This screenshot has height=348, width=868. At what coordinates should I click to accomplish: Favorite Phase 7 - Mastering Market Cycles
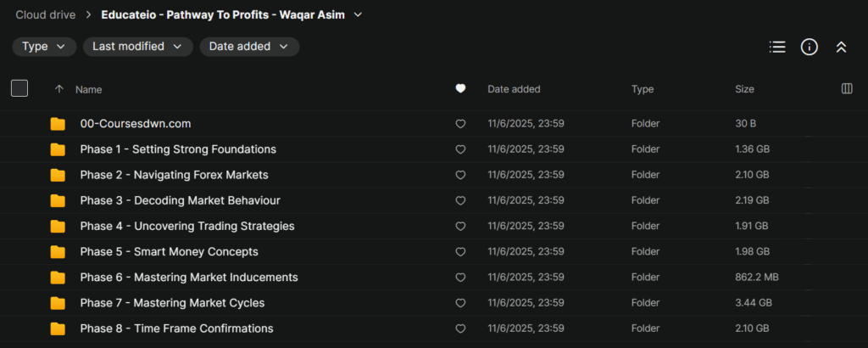460,303
